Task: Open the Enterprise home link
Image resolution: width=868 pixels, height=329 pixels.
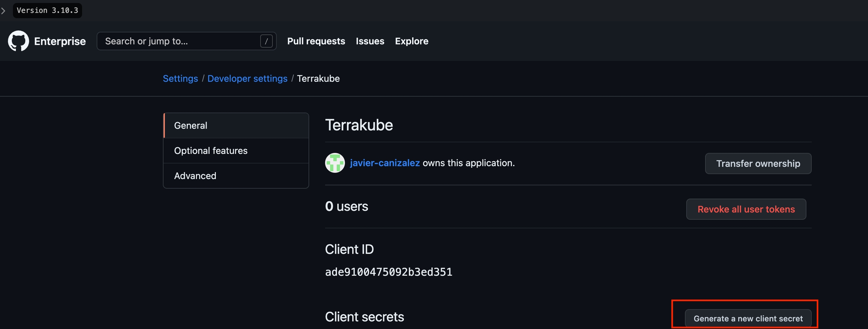Action: [x=60, y=41]
